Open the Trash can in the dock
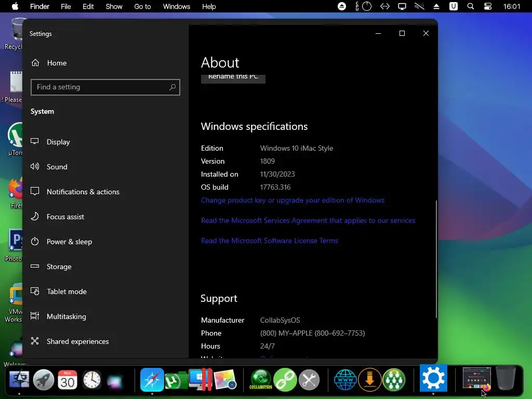The image size is (532, 399). pos(506,378)
